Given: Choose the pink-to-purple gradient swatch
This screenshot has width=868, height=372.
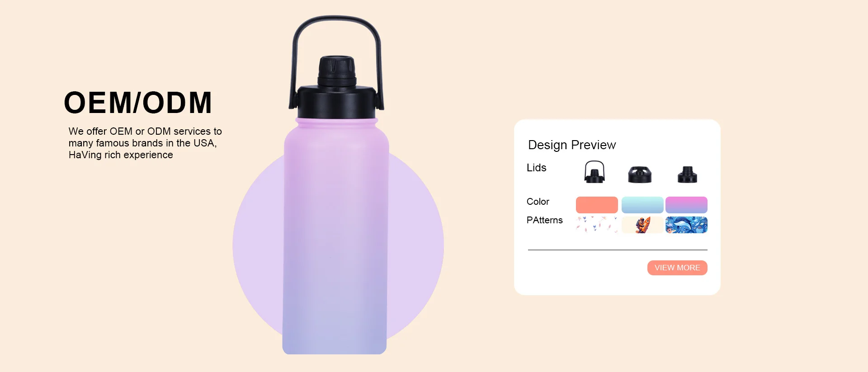Looking at the screenshot, I should pos(686,205).
